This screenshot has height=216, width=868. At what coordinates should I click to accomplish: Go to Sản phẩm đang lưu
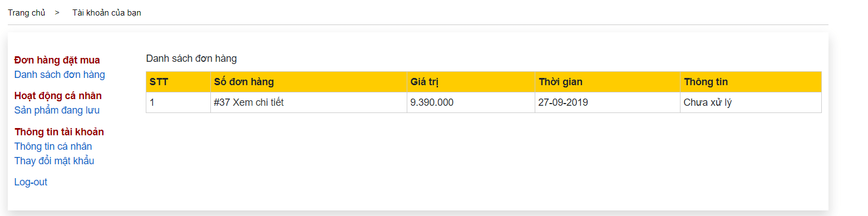pyautogui.click(x=57, y=110)
